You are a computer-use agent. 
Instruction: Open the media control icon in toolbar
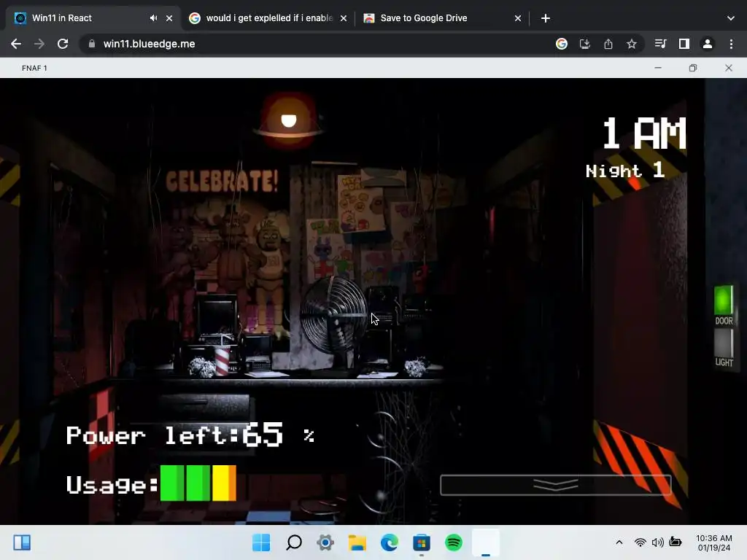pyautogui.click(x=660, y=44)
